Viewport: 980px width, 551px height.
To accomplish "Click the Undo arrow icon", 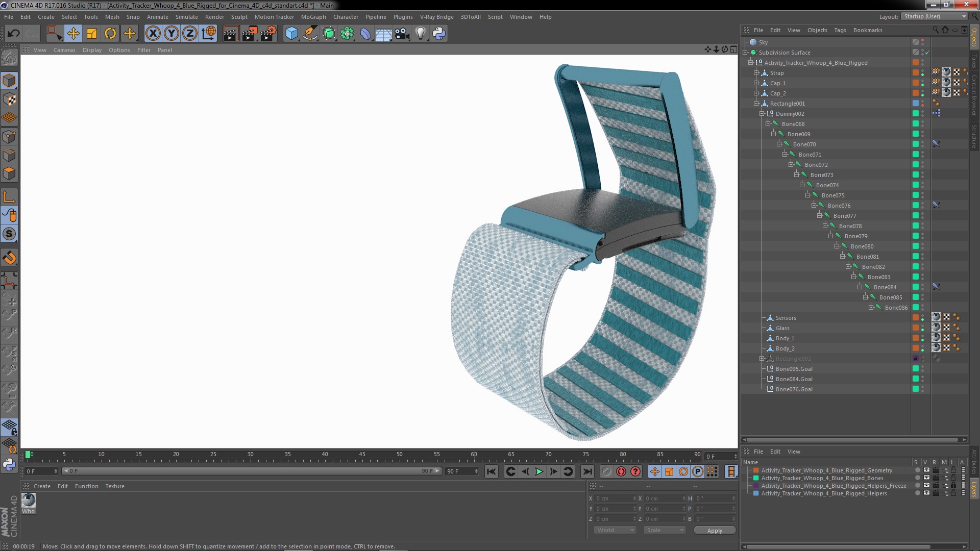I will tap(13, 34).
